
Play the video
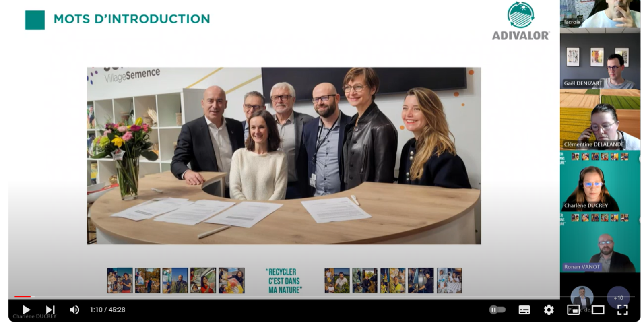[x=26, y=310]
